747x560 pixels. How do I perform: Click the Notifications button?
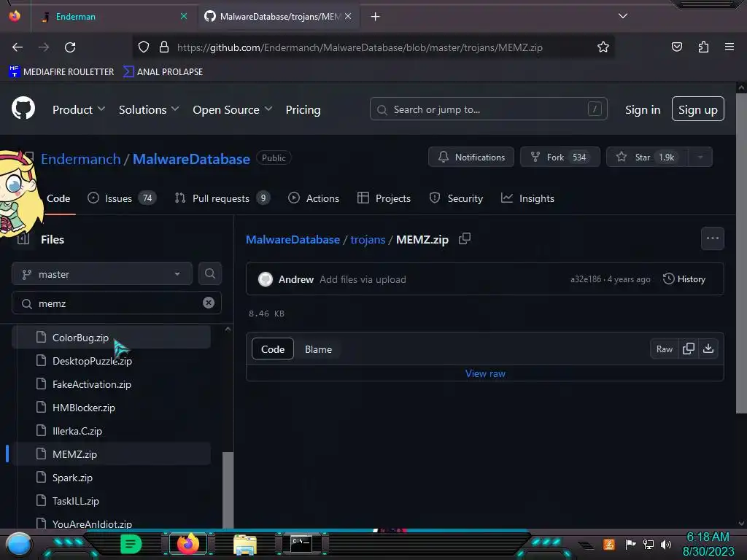click(471, 157)
